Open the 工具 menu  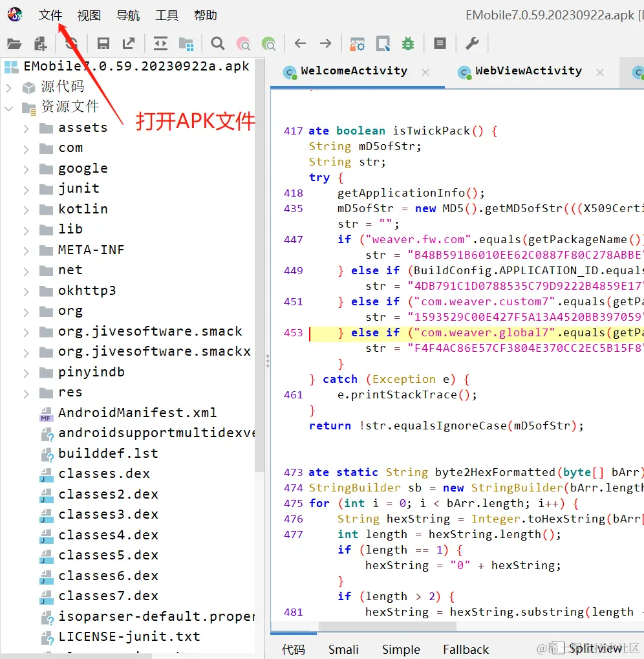(x=167, y=15)
